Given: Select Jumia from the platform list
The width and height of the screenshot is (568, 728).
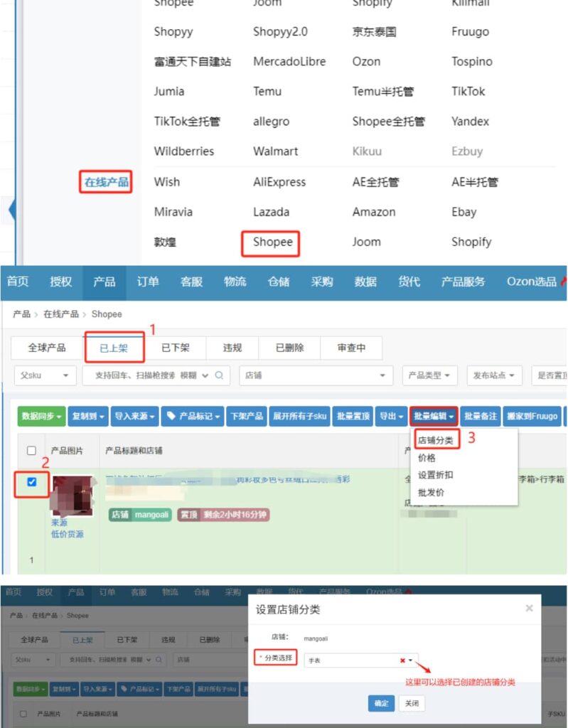Looking at the screenshot, I should coord(169,91).
